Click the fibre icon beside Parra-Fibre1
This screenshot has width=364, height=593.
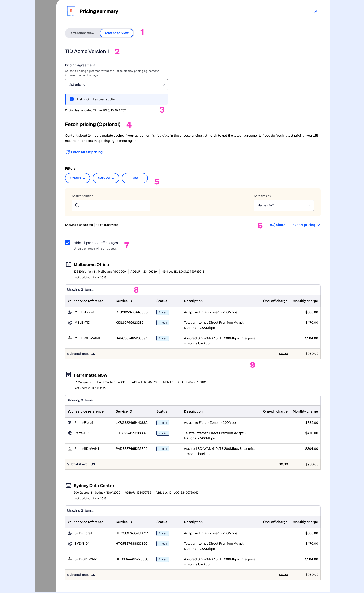point(70,423)
